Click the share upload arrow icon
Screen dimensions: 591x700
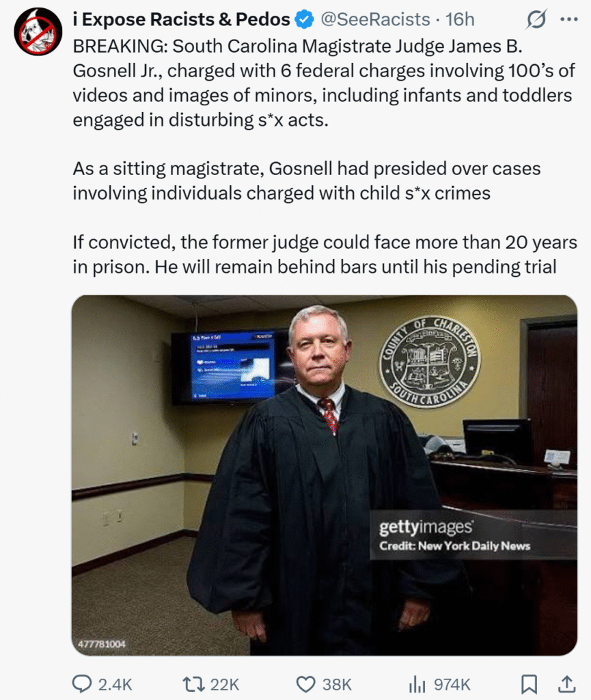click(566, 684)
